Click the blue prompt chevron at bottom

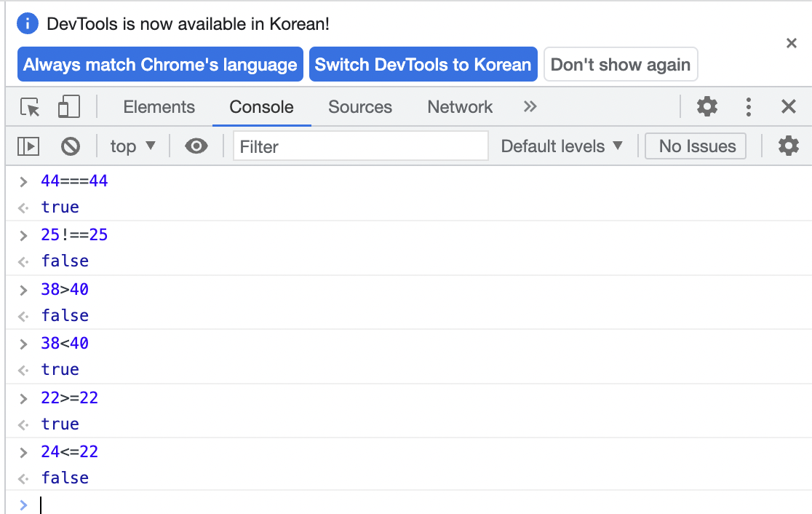coord(23,505)
